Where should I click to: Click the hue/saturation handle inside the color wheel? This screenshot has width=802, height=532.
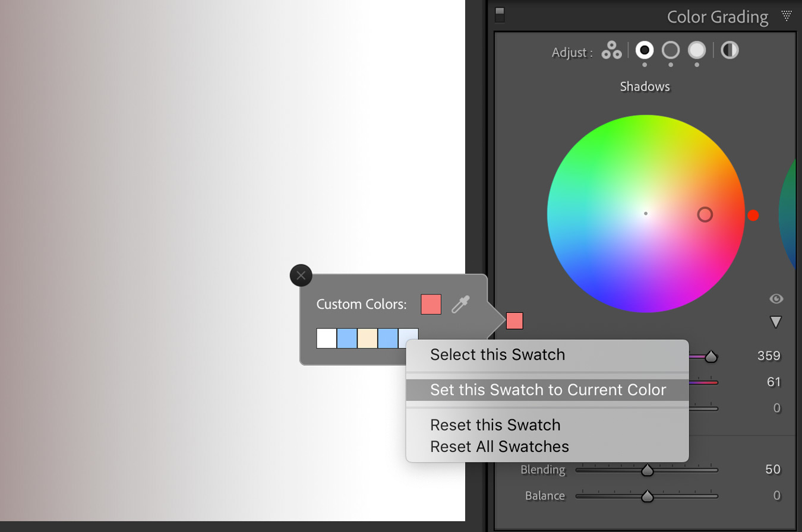[705, 214]
